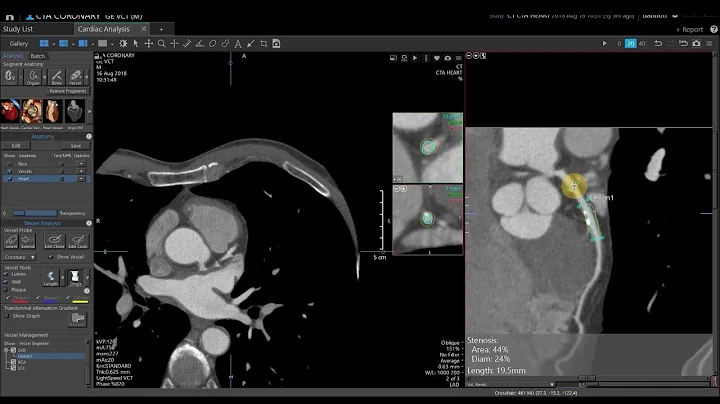
Task: Toggle the RCA vessel segment checkbox
Action: point(13,362)
